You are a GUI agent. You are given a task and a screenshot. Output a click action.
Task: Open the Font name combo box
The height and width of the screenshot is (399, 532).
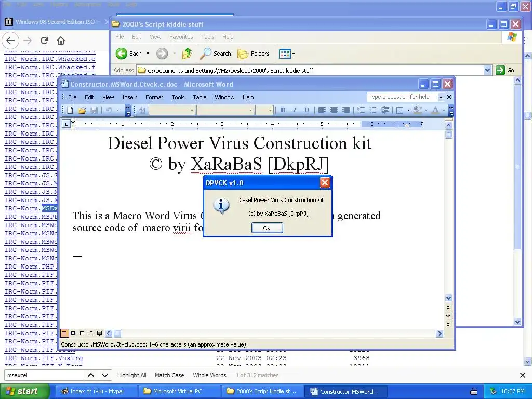click(225, 110)
